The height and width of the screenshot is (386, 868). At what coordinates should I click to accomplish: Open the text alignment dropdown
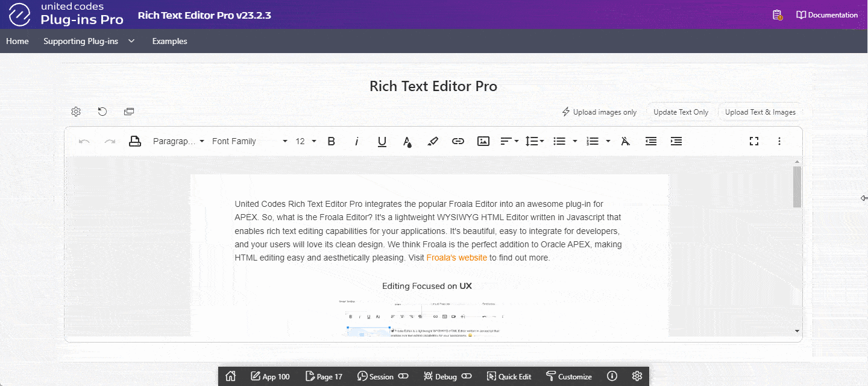coord(510,141)
